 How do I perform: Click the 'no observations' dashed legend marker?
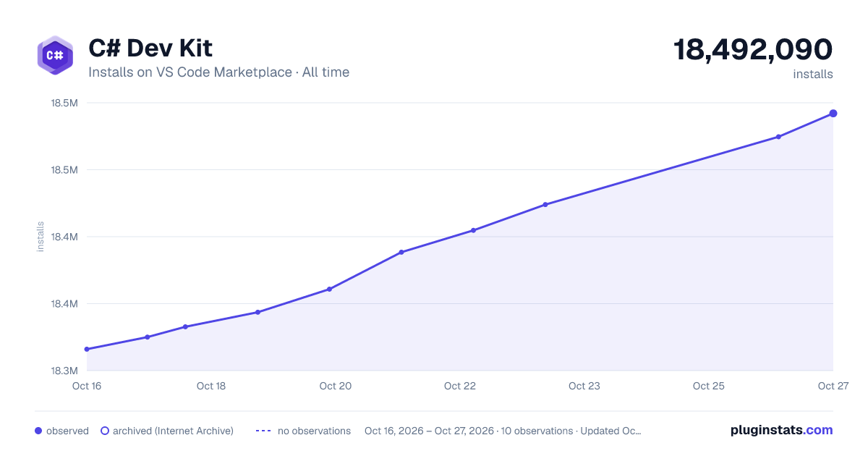point(263,431)
